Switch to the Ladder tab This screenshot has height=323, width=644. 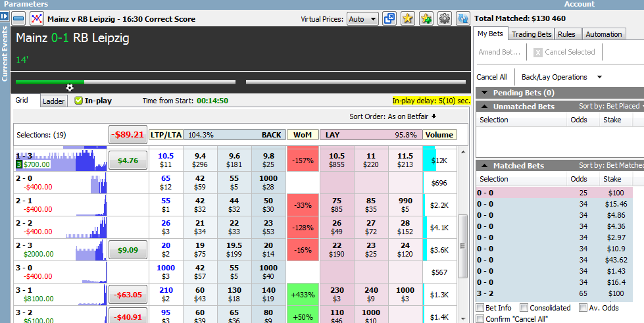point(54,101)
